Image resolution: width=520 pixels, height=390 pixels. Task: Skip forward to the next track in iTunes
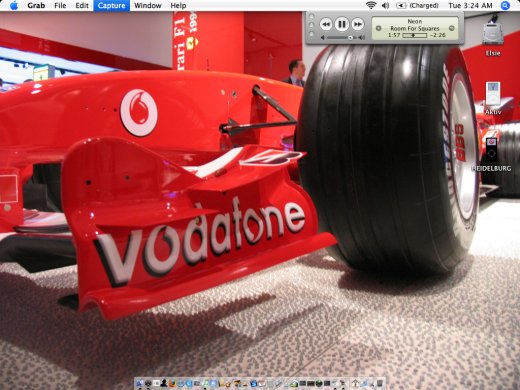click(x=357, y=24)
